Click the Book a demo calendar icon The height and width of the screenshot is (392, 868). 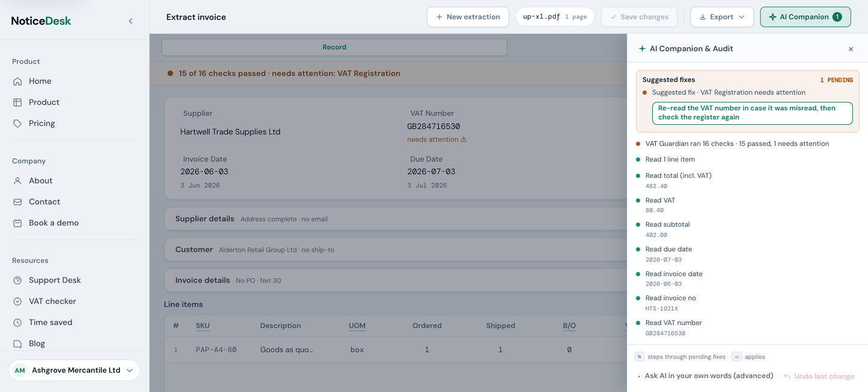pos(17,223)
